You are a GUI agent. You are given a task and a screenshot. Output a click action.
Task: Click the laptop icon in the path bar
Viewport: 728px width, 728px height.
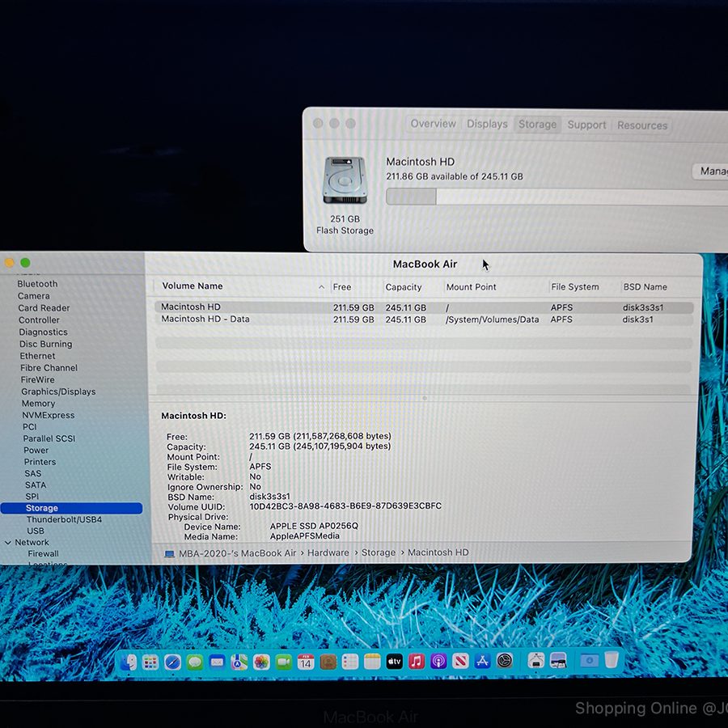170,554
